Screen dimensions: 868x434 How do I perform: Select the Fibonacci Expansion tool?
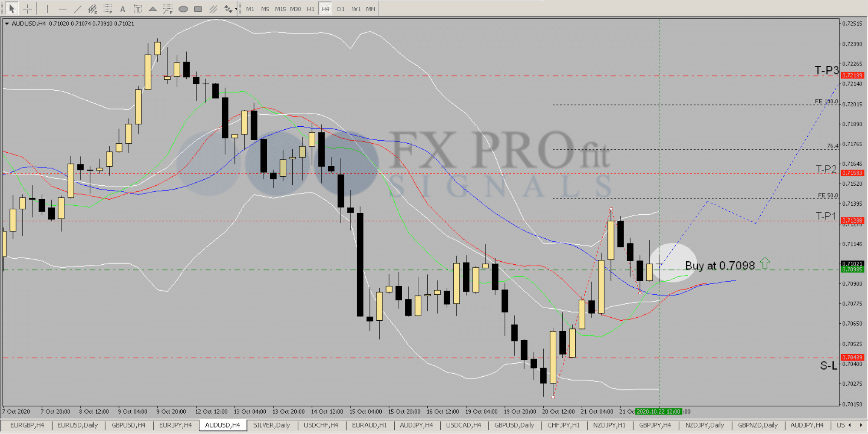pyautogui.click(x=168, y=9)
